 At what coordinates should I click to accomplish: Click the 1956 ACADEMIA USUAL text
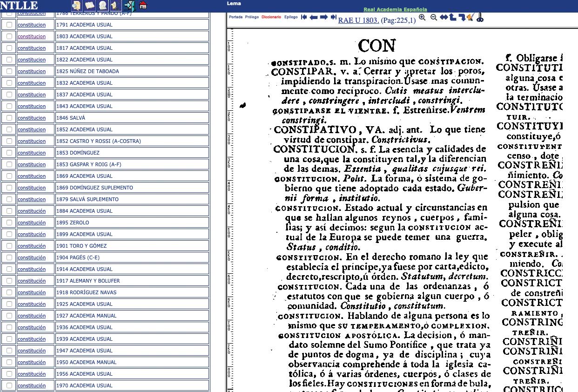84,374
